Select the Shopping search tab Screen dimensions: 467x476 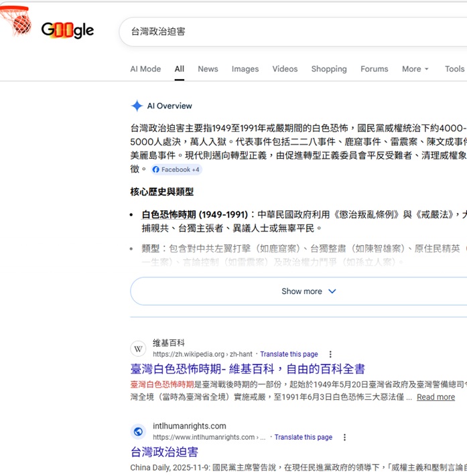tap(329, 69)
